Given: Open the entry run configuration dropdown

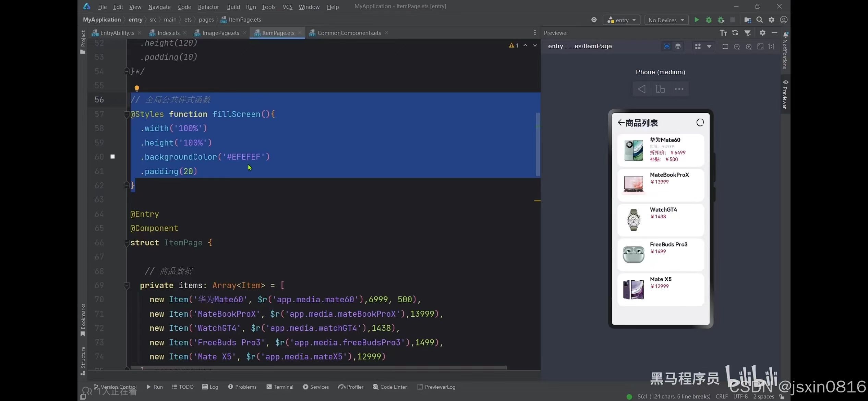Looking at the screenshot, I should pos(622,20).
